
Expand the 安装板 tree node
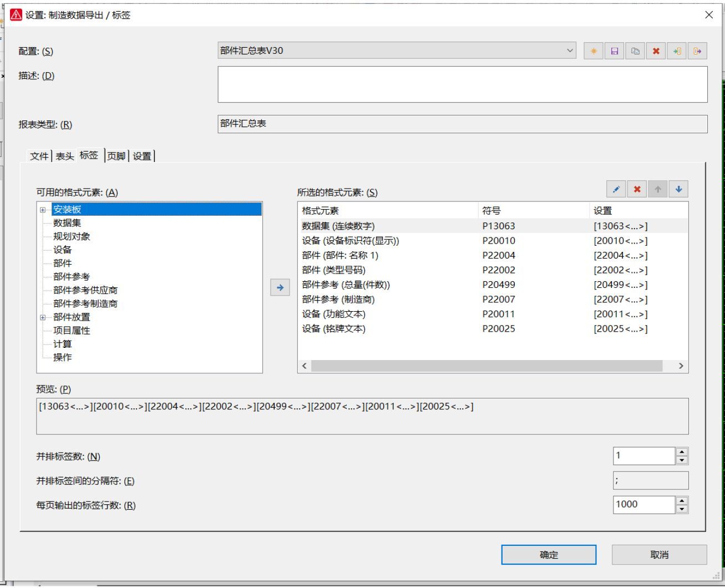[x=43, y=210]
